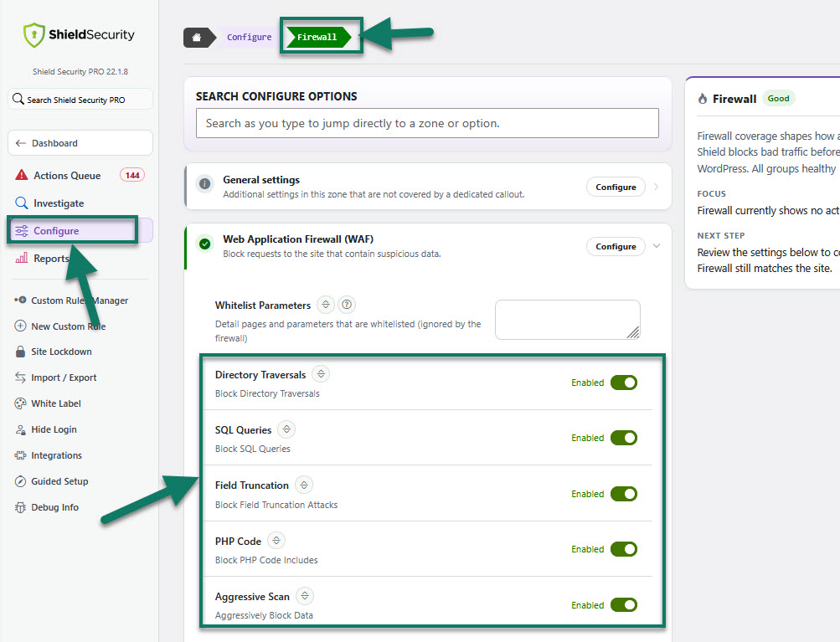Click the Debug Info bug icon
The height and width of the screenshot is (642, 840).
click(x=20, y=507)
